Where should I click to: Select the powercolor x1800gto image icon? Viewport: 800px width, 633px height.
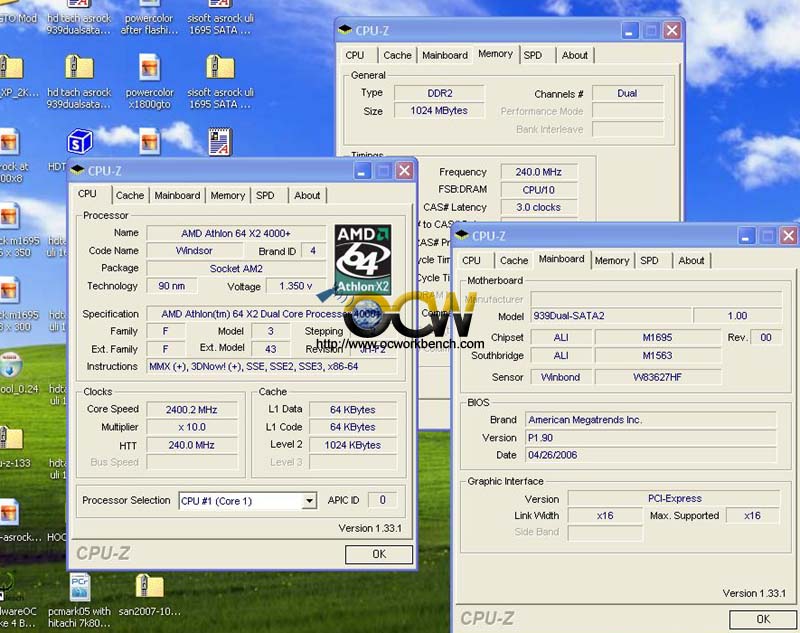pyautogui.click(x=149, y=67)
